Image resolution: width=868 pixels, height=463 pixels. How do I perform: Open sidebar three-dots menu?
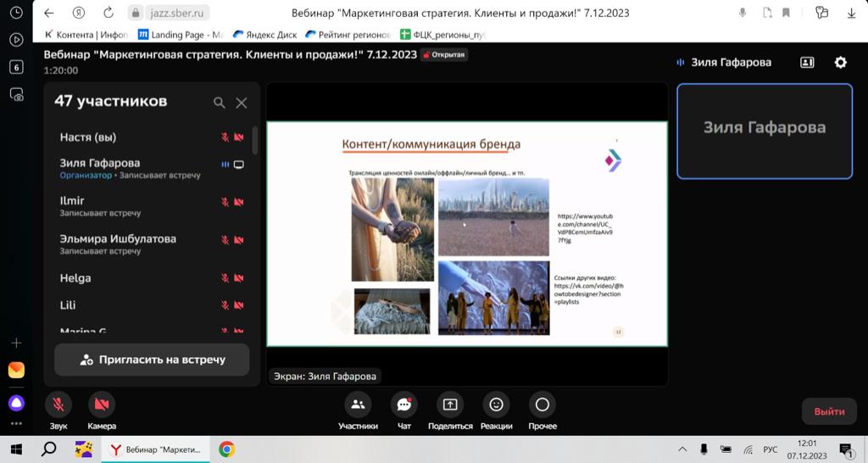pos(17,424)
